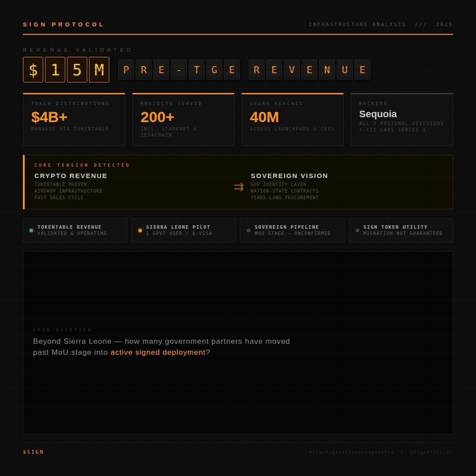Click the #SignDigitalSovereignInfra hashtag
This screenshot has width=476, height=476.
coord(351,452)
